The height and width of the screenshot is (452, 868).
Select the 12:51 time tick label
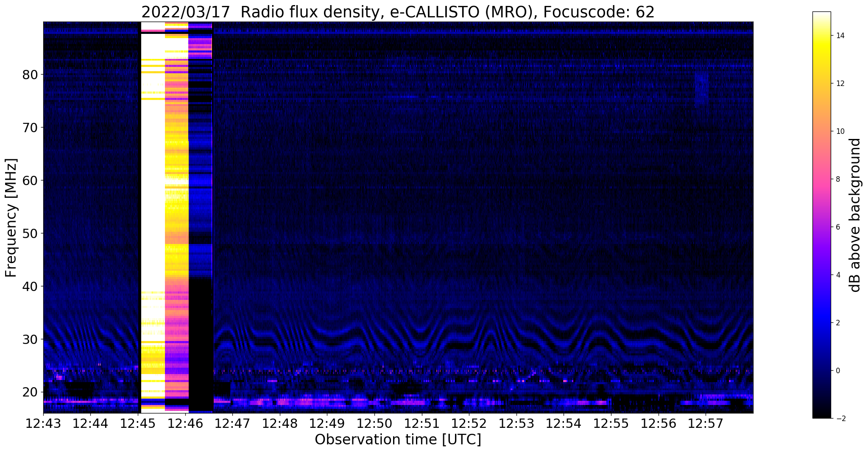click(422, 423)
